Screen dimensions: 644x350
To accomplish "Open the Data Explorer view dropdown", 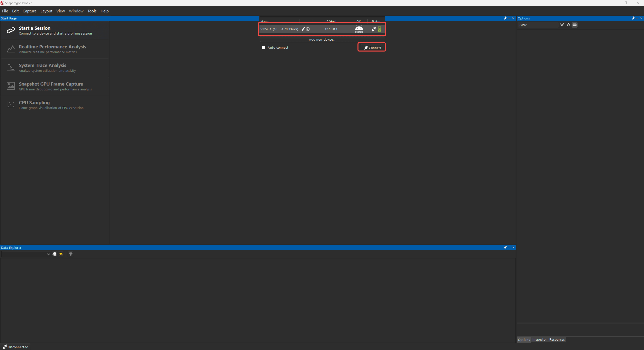I will coord(48,254).
